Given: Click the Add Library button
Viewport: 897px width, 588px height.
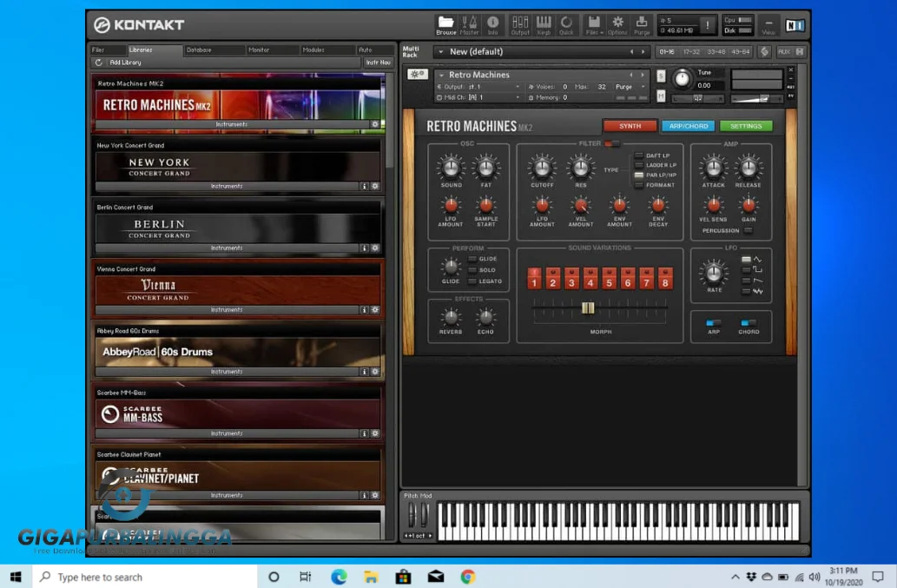Looking at the screenshot, I should [x=125, y=63].
